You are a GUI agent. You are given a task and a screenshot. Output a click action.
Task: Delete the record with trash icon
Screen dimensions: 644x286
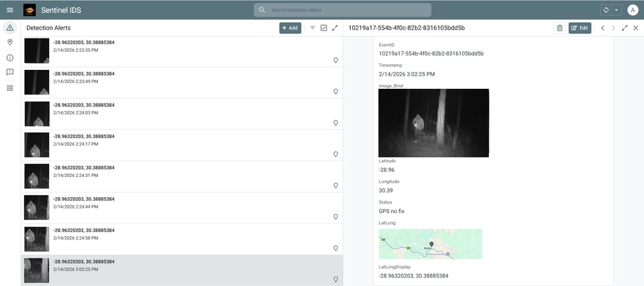[559, 28]
